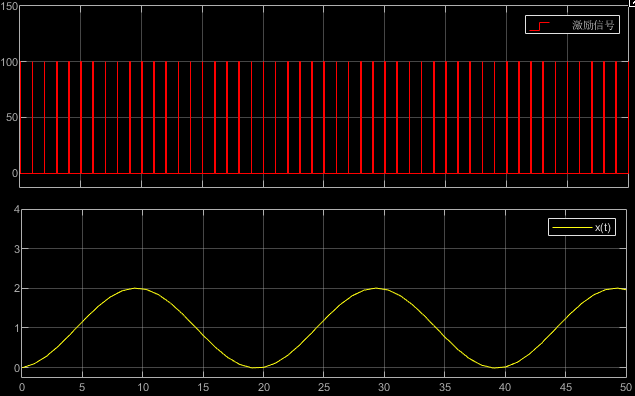Click the 5 time-axis tick label
Screen dimensions: 635x396
point(82,387)
